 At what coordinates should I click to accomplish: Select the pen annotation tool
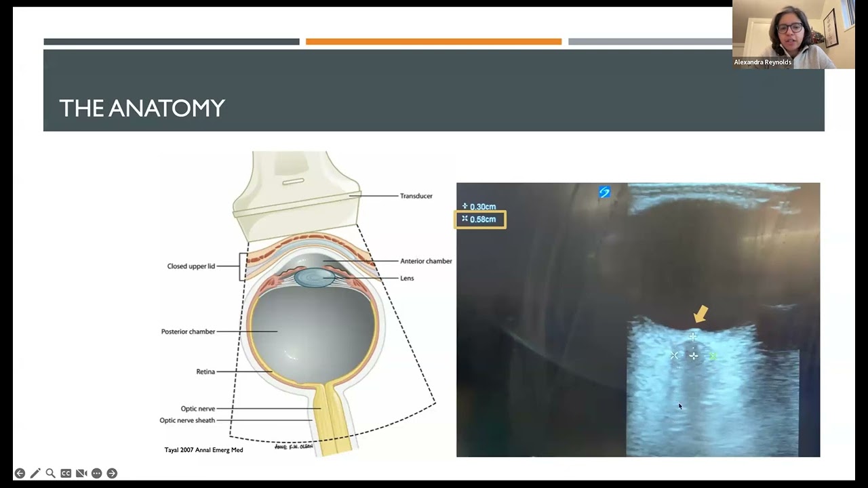point(35,473)
